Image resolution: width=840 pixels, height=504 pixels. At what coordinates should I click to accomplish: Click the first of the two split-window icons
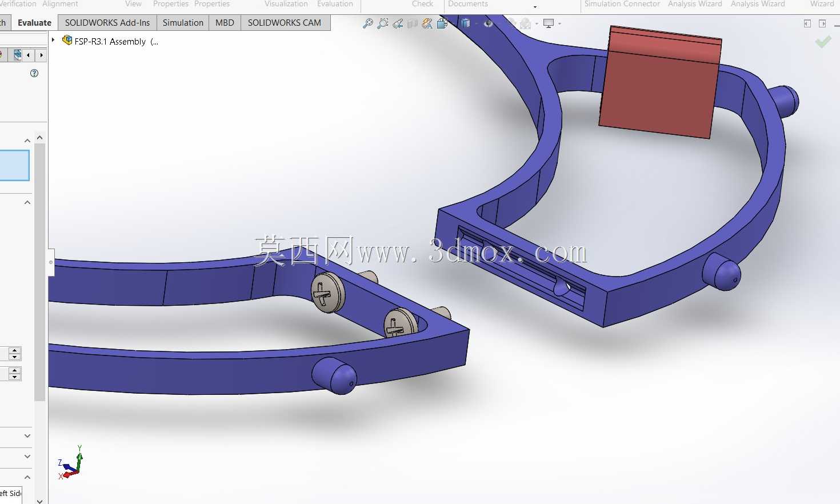(x=807, y=23)
